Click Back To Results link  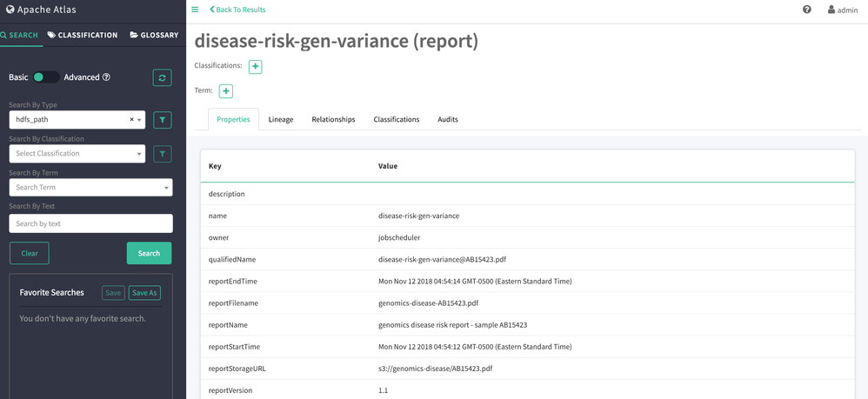(x=238, y=10)
